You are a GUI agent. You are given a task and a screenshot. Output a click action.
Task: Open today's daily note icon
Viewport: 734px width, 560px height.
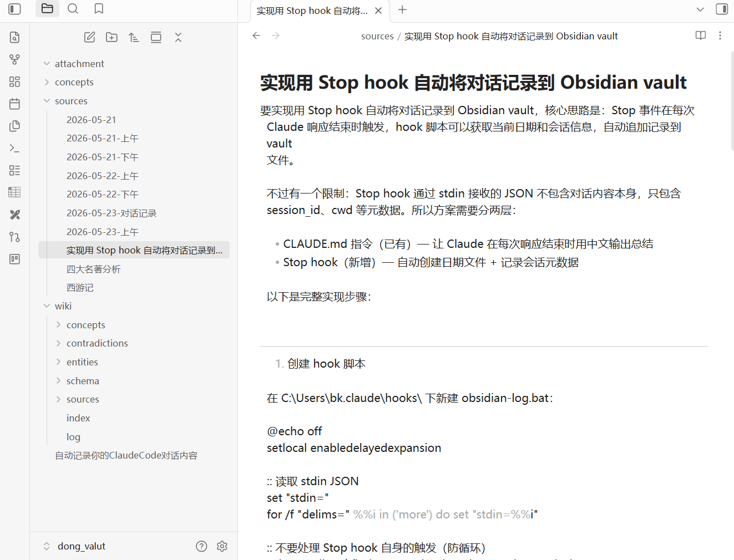tap(15, 104)
